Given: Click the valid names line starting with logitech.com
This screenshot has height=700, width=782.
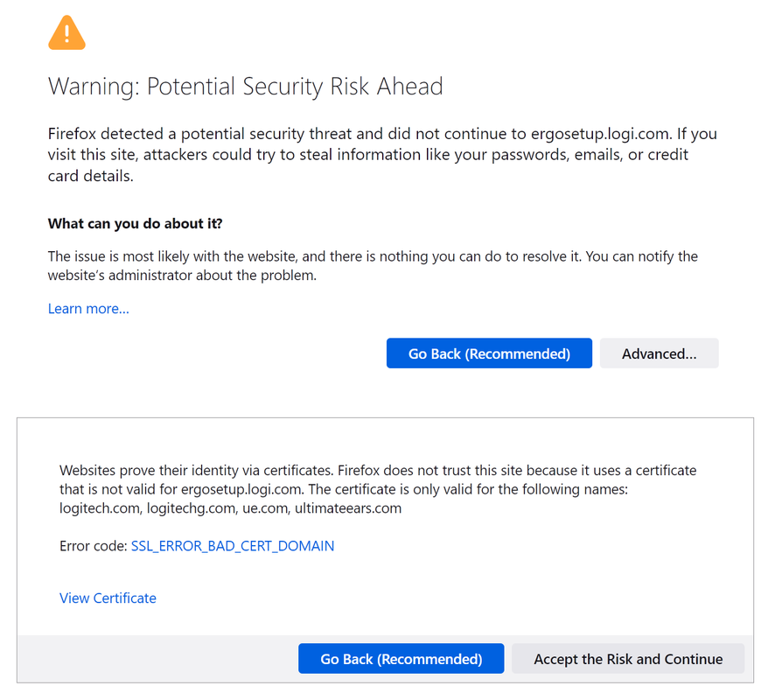Looking at the screenshot, I should pos(230,508).
